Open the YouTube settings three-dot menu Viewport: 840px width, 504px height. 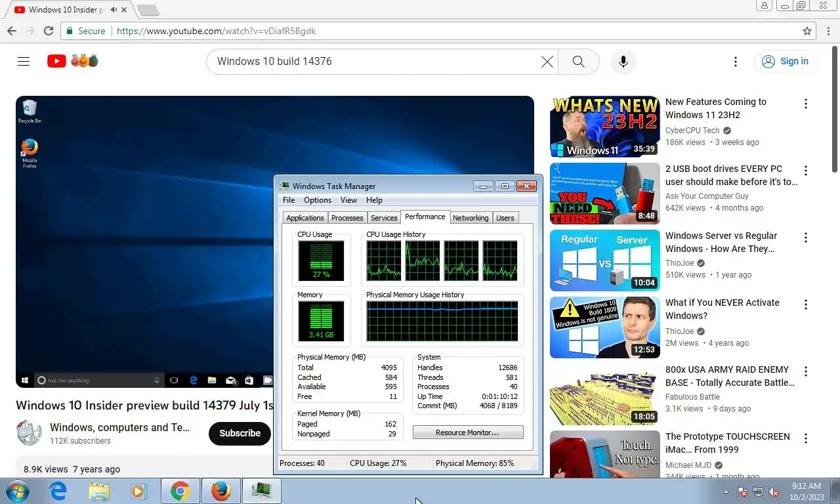736,62
